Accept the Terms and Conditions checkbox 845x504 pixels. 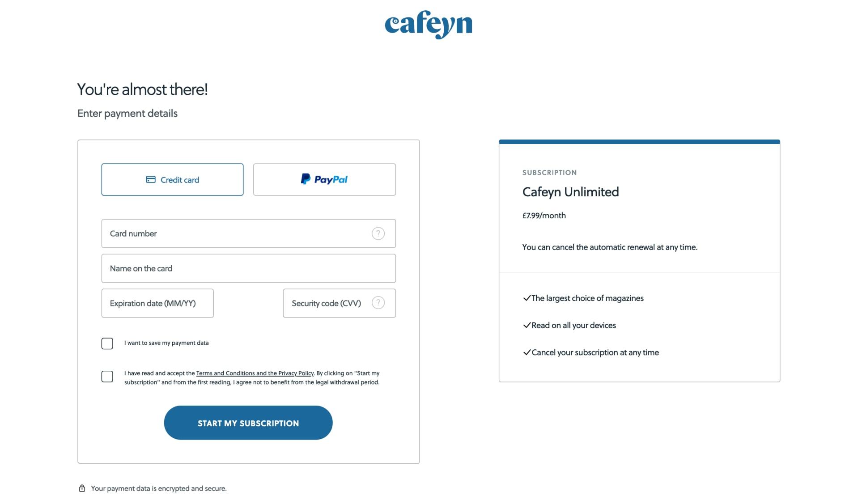pos(107,377)
